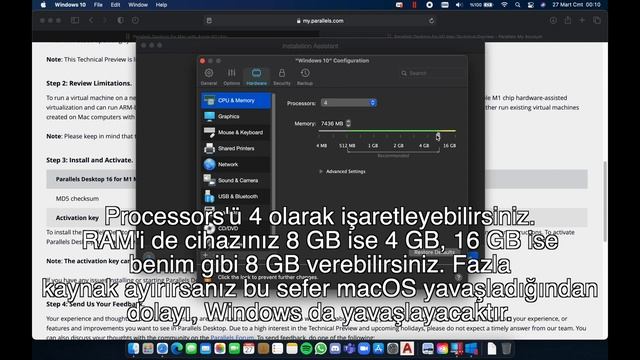640x360 pixels.
Task: Select Network in hardware sidebar
Action: coord(236,164)
